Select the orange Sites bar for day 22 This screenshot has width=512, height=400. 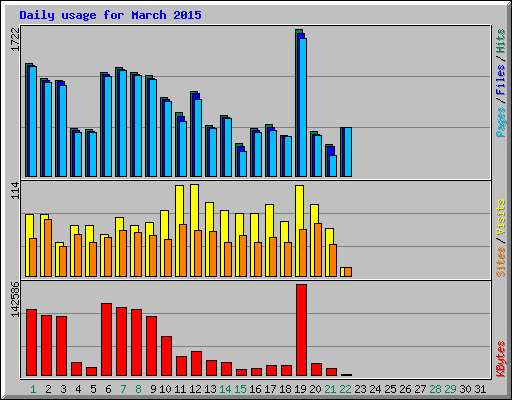coord(348,272)
